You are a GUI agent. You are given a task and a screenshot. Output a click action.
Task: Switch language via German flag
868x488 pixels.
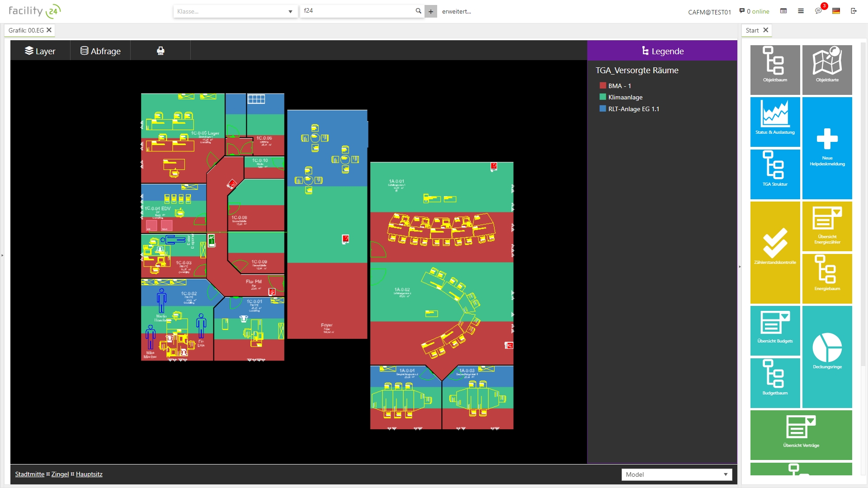click(x=836, y=11)
